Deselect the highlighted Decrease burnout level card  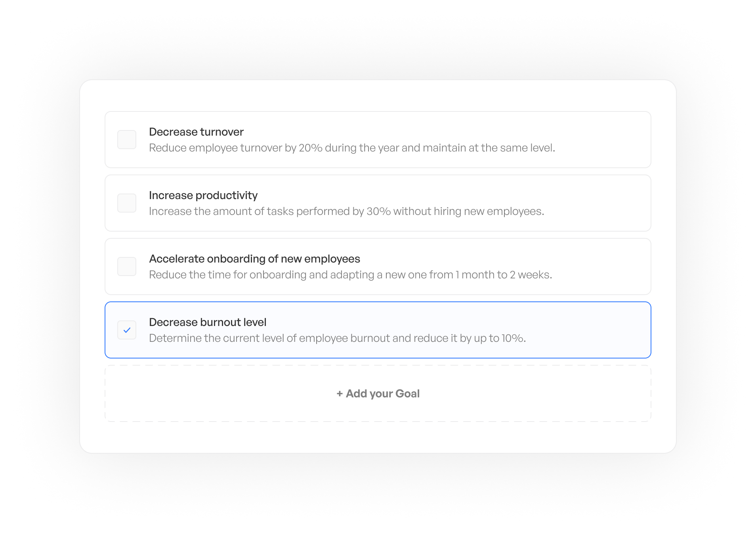coord(378,330)
